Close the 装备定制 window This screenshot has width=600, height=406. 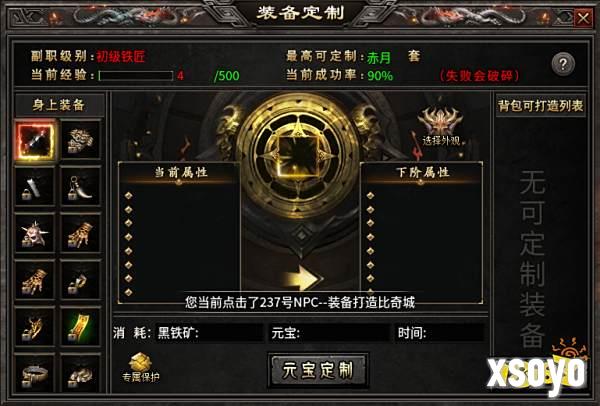click(583, 18)
